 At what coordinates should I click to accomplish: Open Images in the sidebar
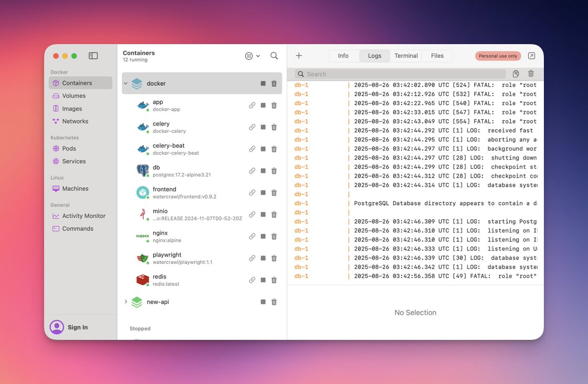(80, 109)
